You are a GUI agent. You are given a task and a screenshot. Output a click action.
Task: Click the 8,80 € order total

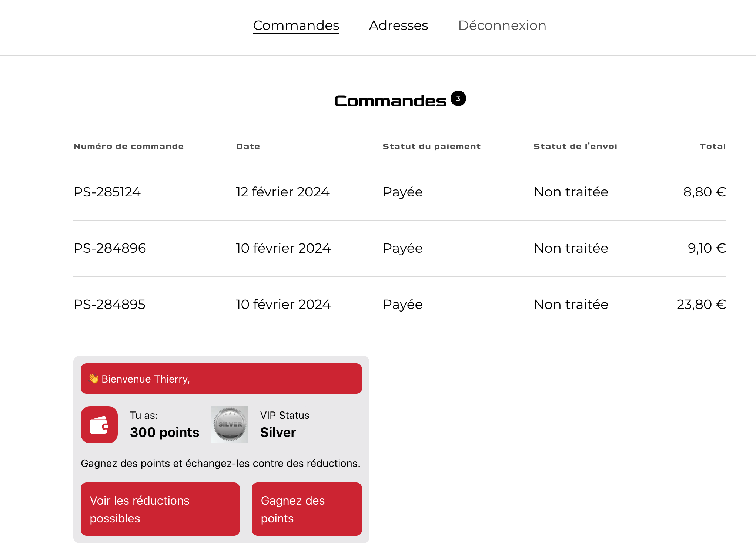[x=704, y=192]
